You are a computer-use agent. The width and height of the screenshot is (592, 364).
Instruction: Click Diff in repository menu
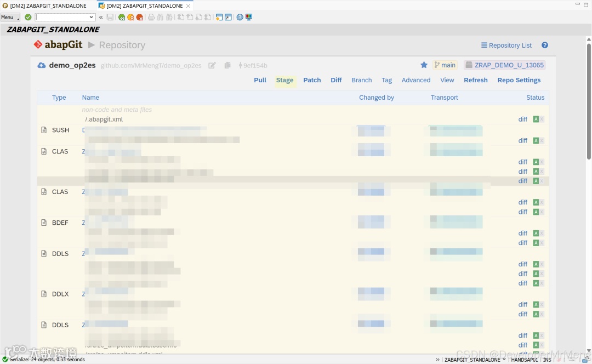point(336,80)
